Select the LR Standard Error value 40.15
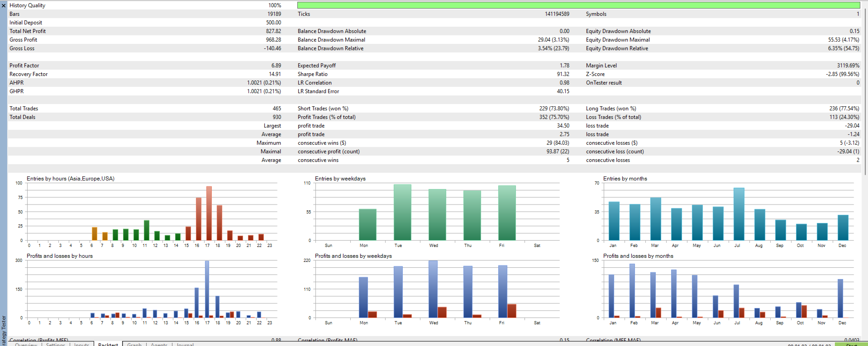This screenshot has width=868, height=346. (x=563, y=91)
